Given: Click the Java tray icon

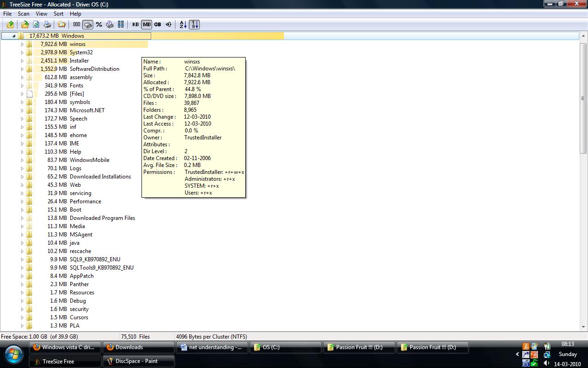Looking at the screenshot, I should click(526, 346).
